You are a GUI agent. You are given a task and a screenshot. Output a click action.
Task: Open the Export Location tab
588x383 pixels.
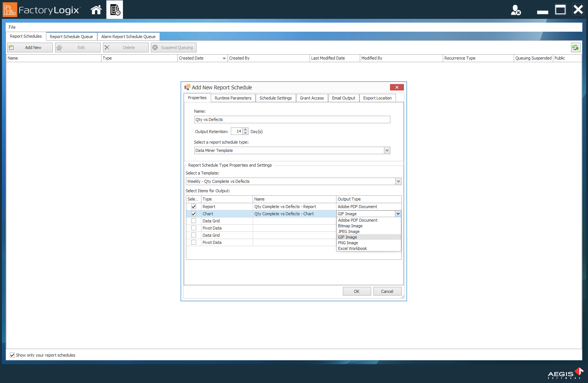click(x=378, y=98)
